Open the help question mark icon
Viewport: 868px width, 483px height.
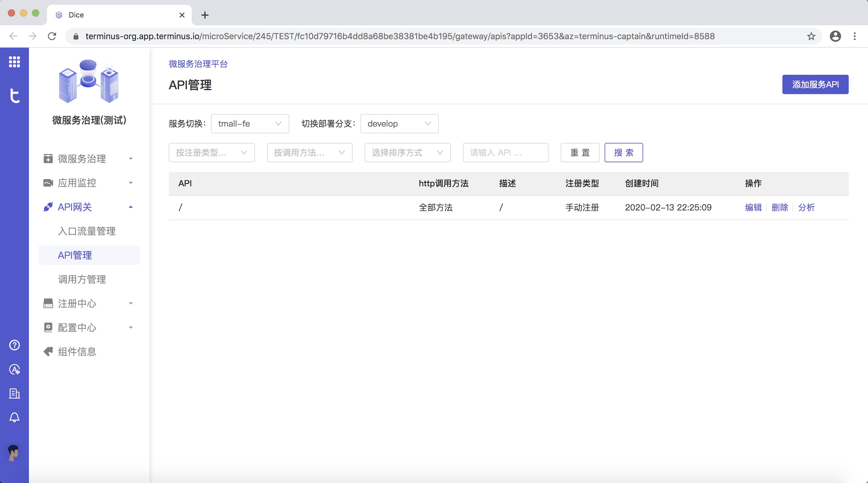(x=14, y=345)
